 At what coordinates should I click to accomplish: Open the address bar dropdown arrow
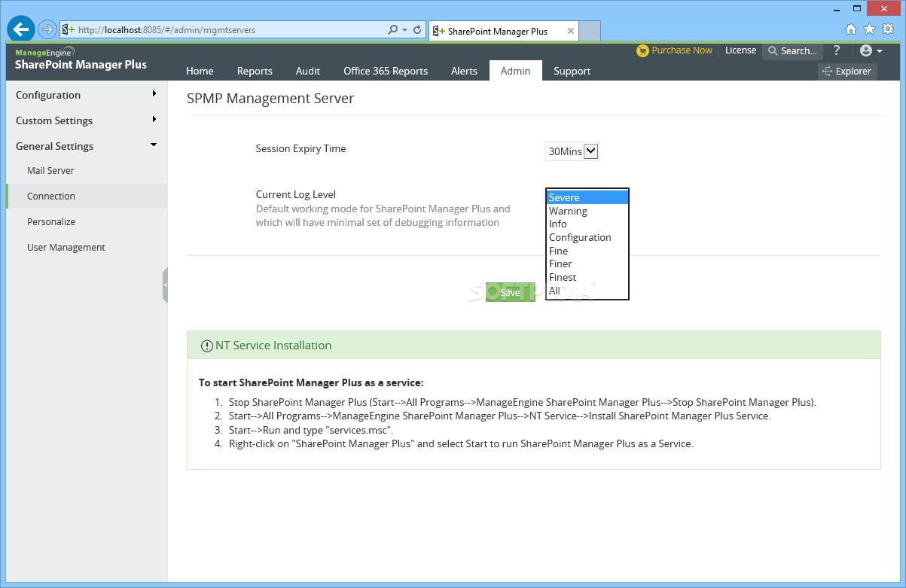(405, 30)
